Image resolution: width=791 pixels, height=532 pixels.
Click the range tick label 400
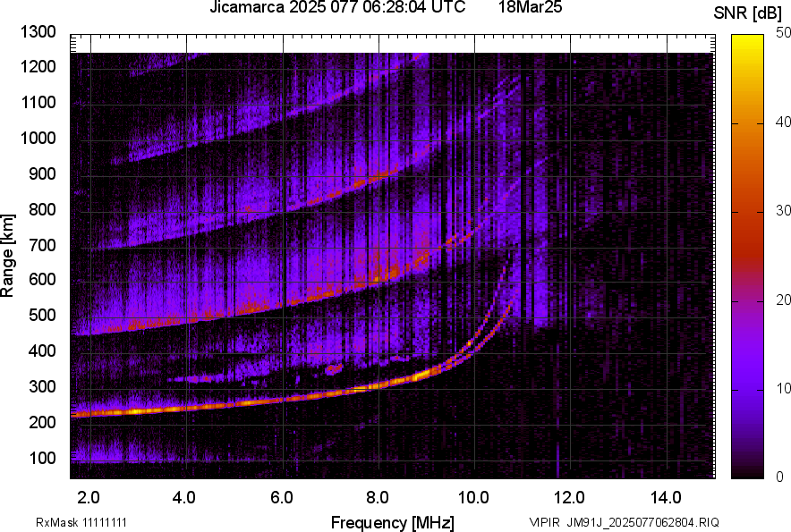(42, 350)
